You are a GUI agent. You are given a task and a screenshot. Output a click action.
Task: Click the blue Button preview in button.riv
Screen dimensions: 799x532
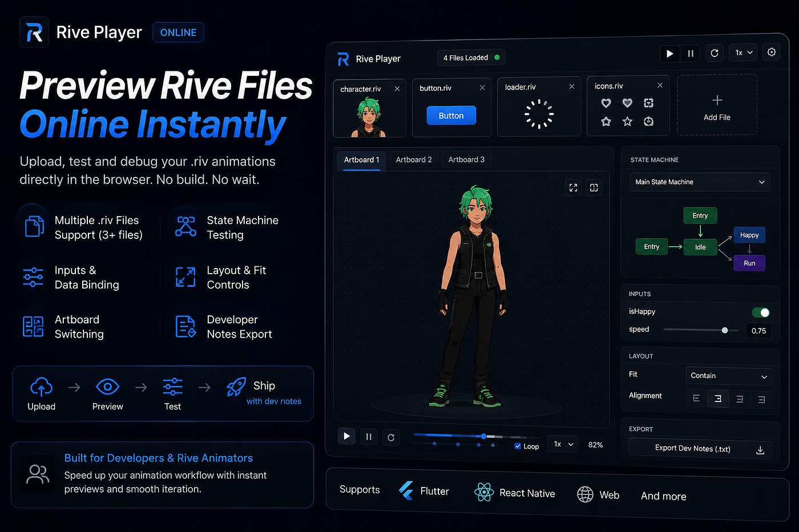click(x=451, y=115)
